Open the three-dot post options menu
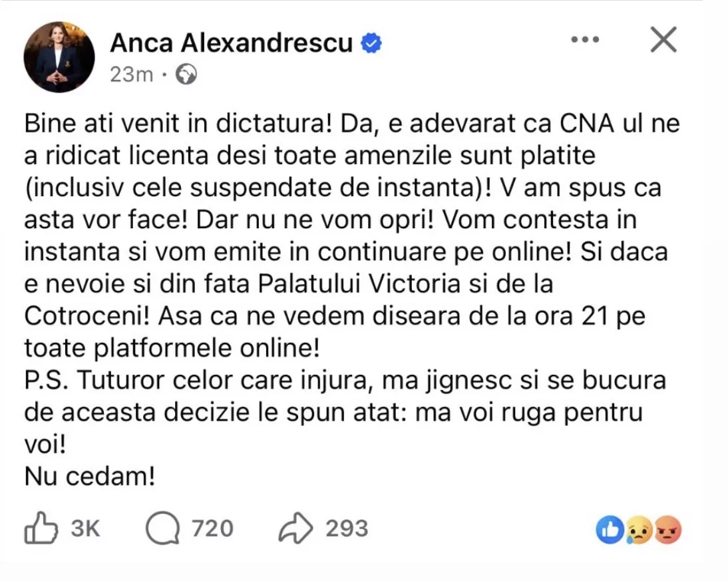 tap(586, 41)
